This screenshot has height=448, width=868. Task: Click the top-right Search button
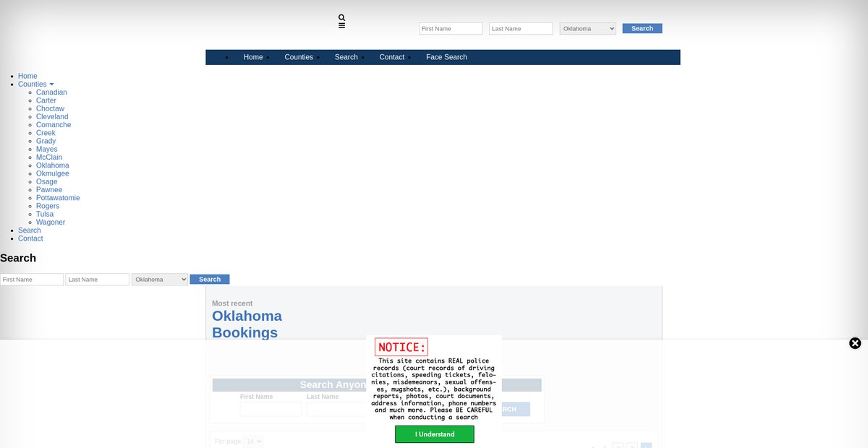pos(642,29)
